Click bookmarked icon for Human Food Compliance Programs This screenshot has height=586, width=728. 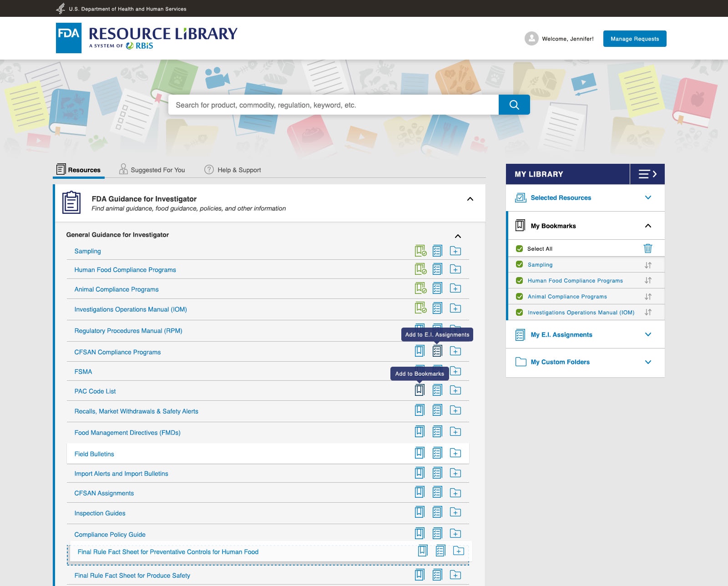click(420, 269)
